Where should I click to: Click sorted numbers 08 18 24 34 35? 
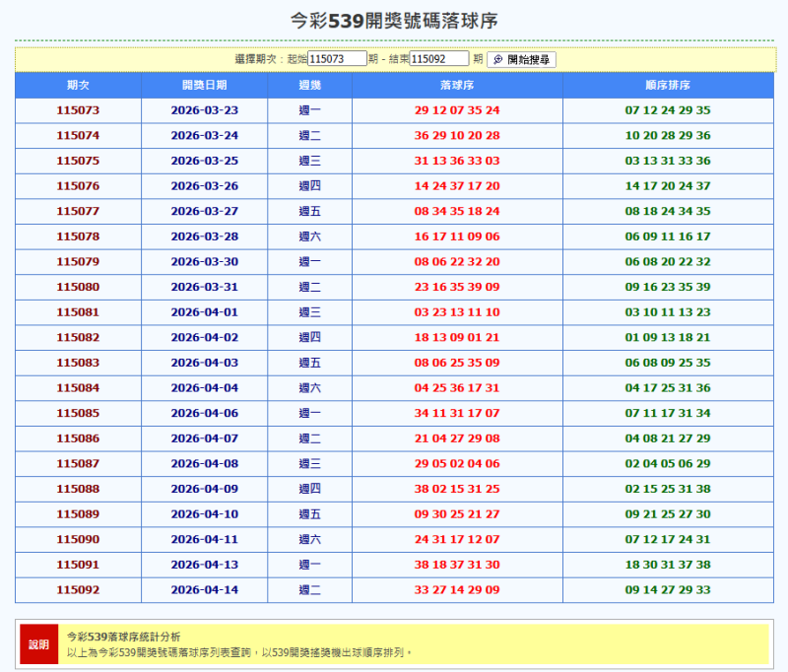click(x=668, y=211)
